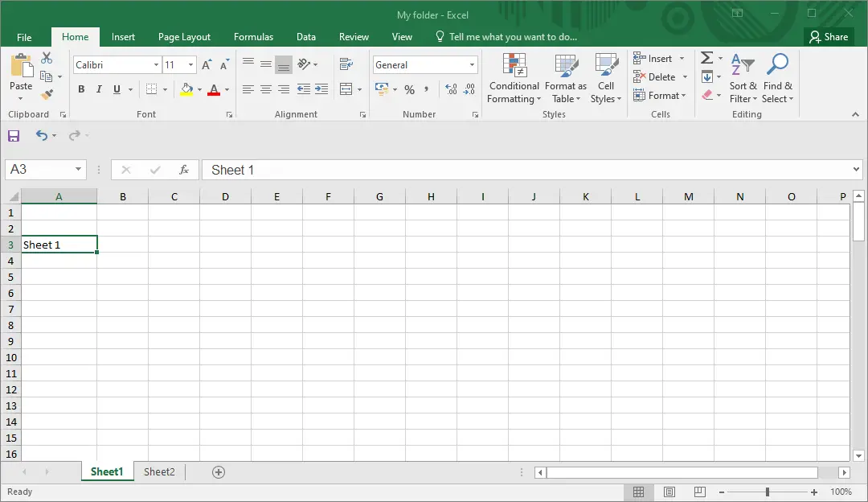Toggle Wrap Text
The height and width of the screenshot is (502, 868).
click(346, 64)
